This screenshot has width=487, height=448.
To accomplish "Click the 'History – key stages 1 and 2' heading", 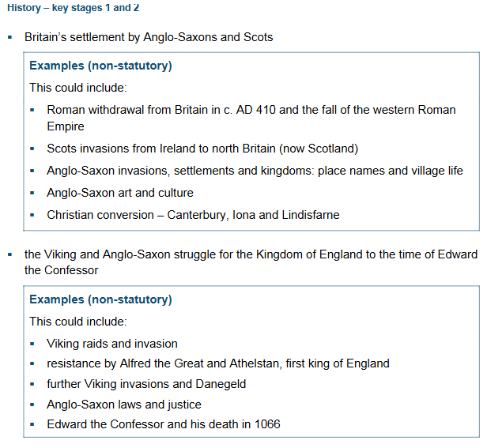I will [x=73, y=8].
